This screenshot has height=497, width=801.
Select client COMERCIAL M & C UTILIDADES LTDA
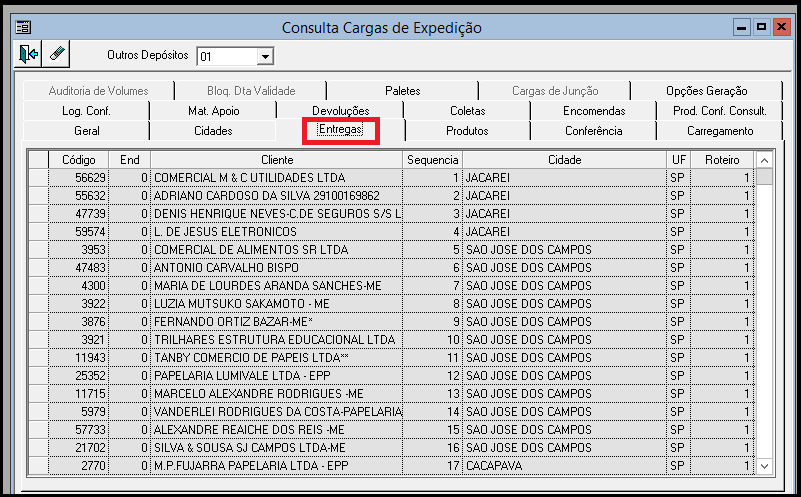click(276, 178)
